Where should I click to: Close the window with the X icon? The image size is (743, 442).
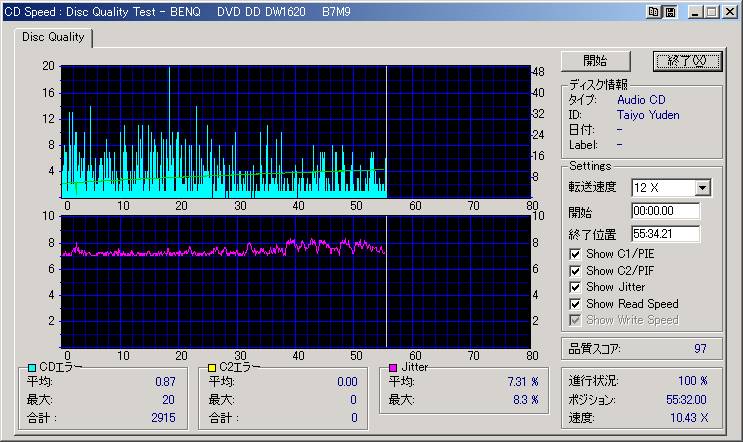click(x=728, y=12)
